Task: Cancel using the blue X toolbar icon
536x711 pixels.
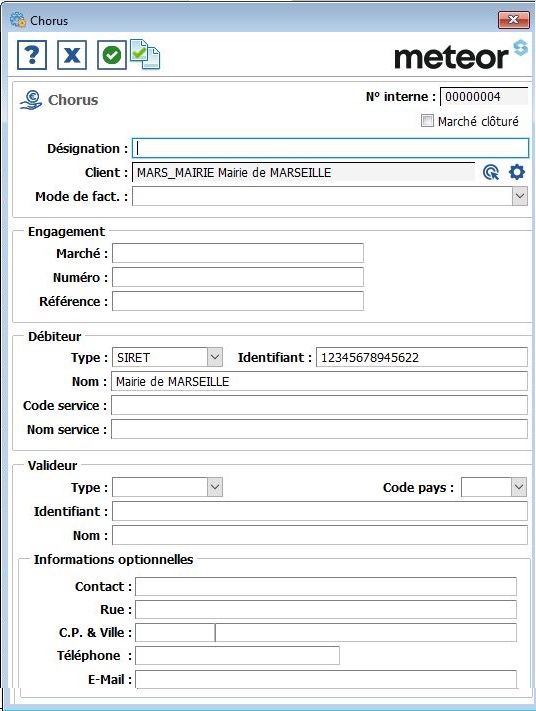Action: pyautogui.click(x=72, y=55)
